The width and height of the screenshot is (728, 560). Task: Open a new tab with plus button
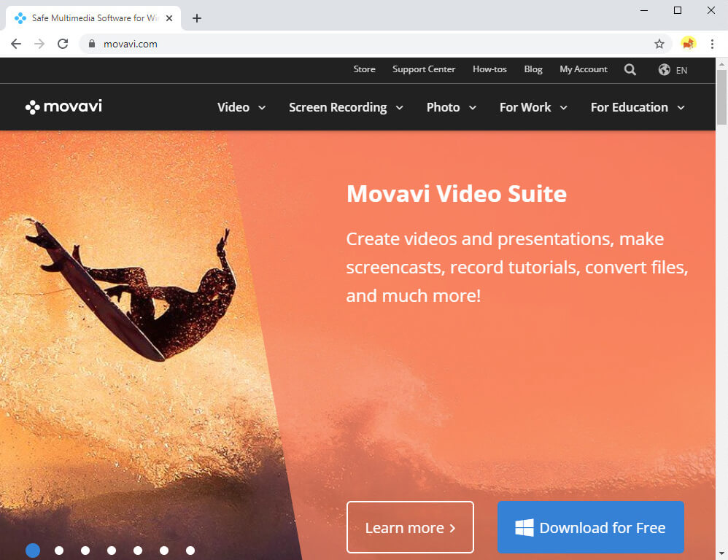(197, 18)
